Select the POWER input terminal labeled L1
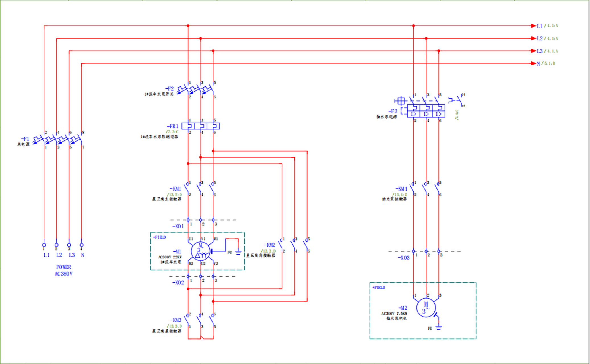The height and width of the screenshot is (364, 590). pos(44,245)
